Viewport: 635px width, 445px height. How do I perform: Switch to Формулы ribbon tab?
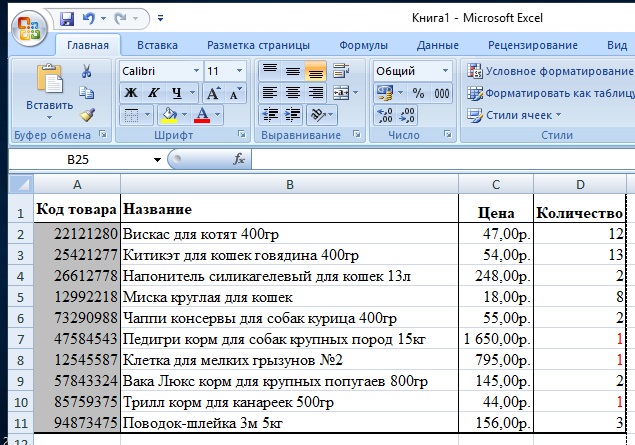point(363,45)
